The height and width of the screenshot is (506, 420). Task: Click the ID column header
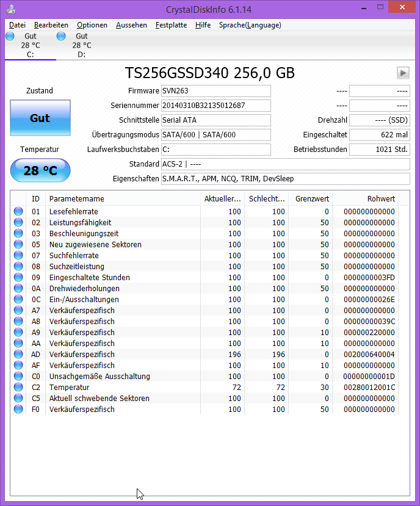pos(35,199)
